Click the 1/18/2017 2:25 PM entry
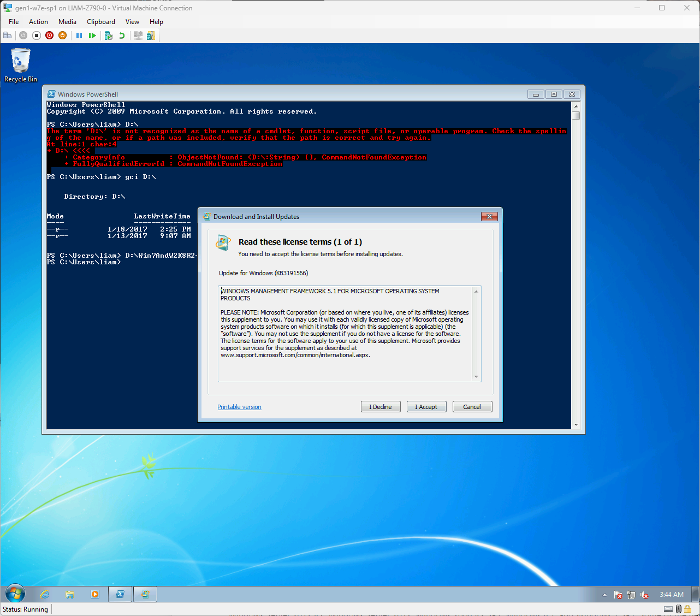Image resolution: width=700 pixels, height=616 pixels. tap(149, 229)
